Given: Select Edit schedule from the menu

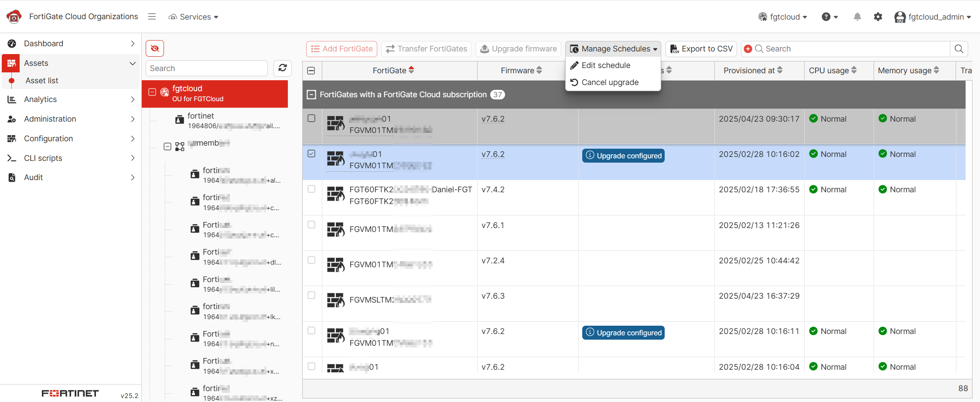Looking at the screenshot, I should 613,65.
